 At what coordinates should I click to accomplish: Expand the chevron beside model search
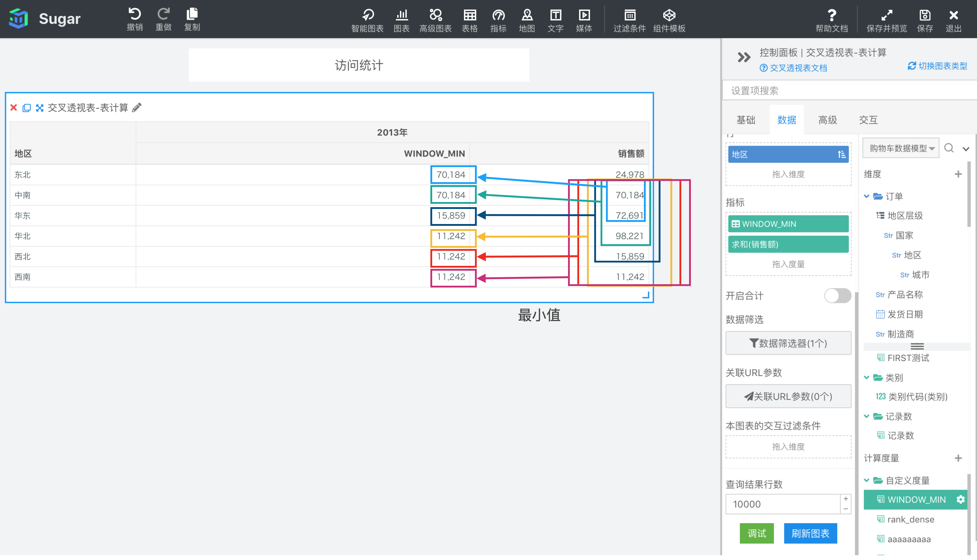[x=966, y=149]
